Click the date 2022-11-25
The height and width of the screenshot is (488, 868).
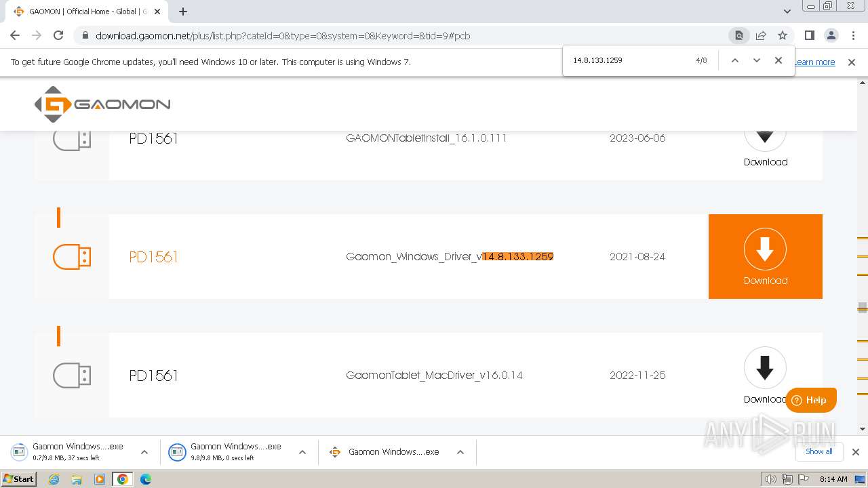[x=637, y=375]
